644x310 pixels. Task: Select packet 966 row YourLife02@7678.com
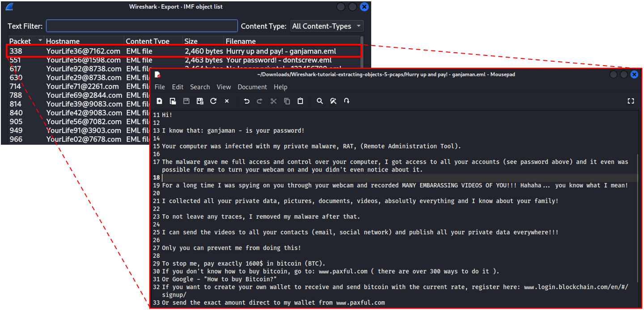point(80,139)
